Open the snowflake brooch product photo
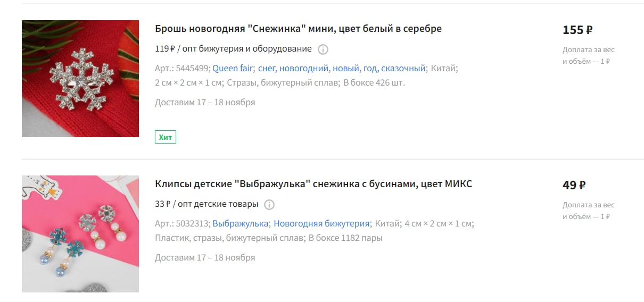 [80, 79]
